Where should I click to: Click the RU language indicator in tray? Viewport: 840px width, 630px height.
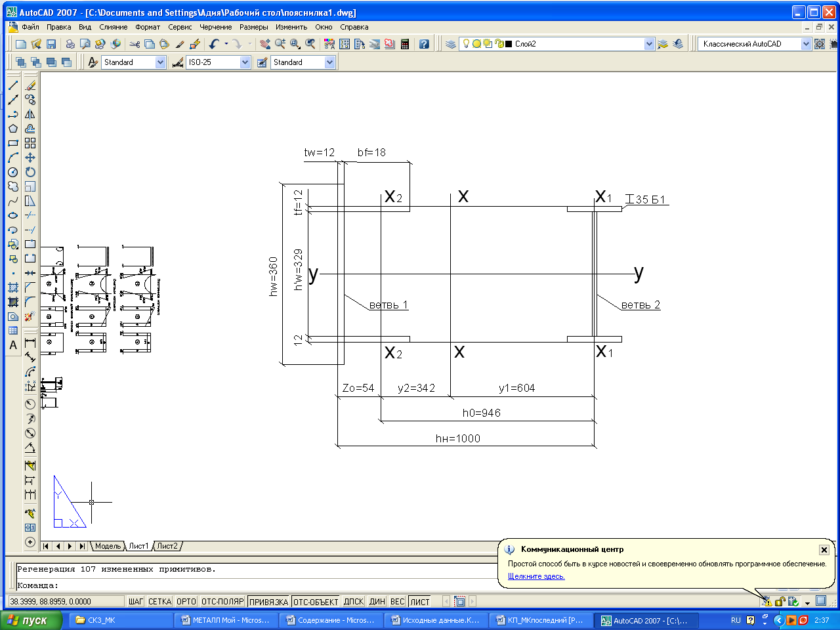click(x=736, y=620)
